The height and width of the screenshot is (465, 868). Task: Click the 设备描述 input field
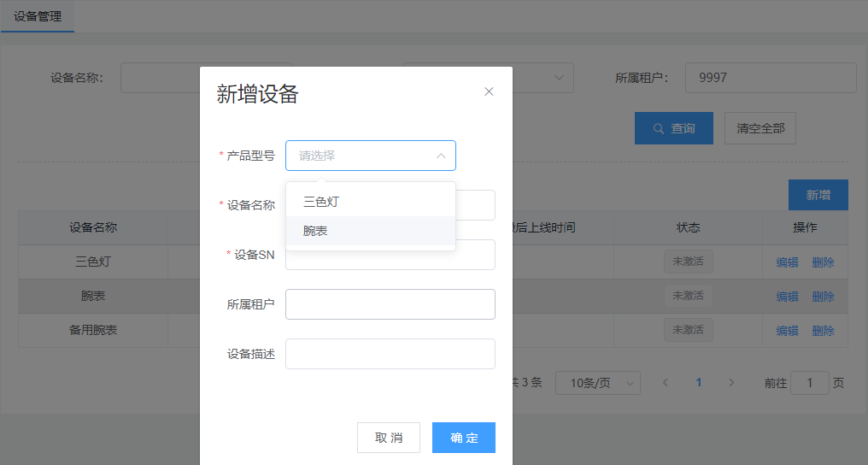pyautogui.click(x=390, y=354)
